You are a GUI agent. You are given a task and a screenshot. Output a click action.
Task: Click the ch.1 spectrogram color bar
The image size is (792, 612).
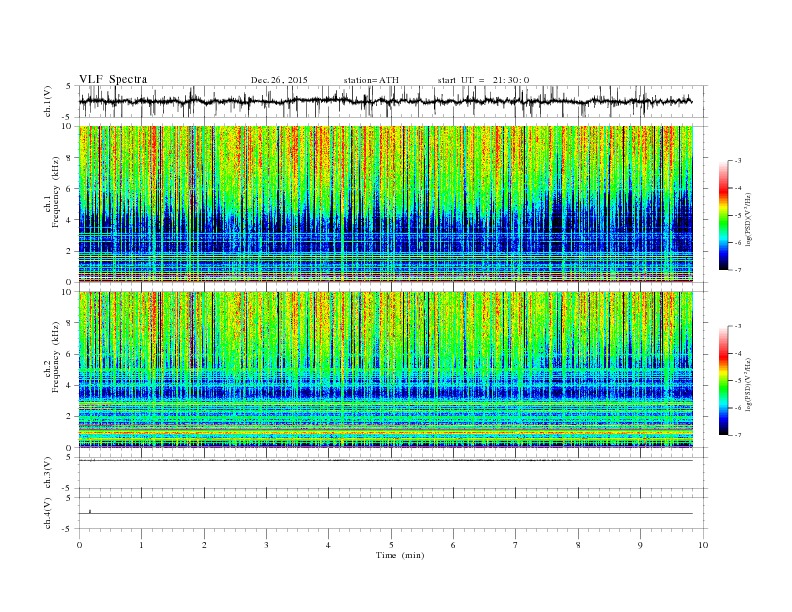click(x=723, y=215)
